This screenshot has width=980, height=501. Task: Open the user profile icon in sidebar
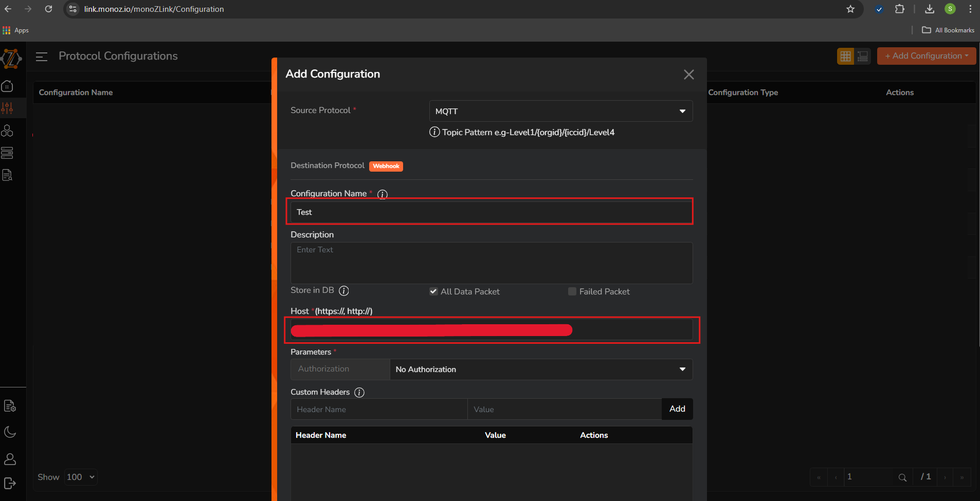pos(10,459)
